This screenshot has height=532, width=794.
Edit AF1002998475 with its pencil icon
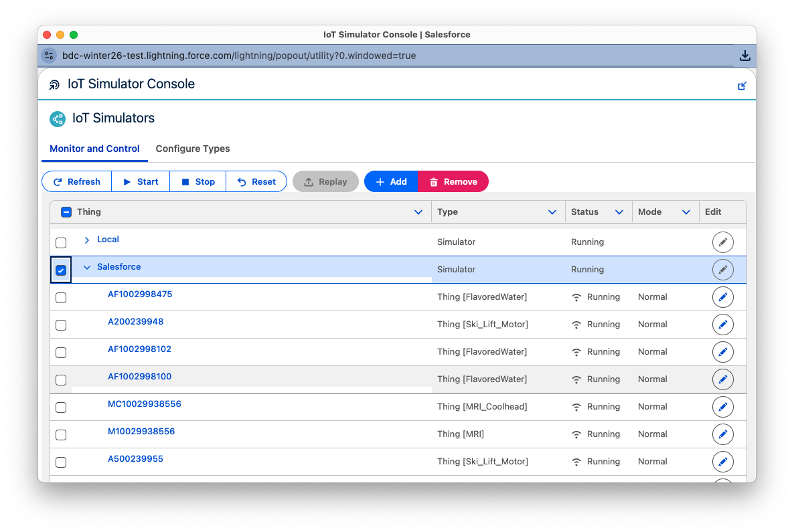coord(722,297)
